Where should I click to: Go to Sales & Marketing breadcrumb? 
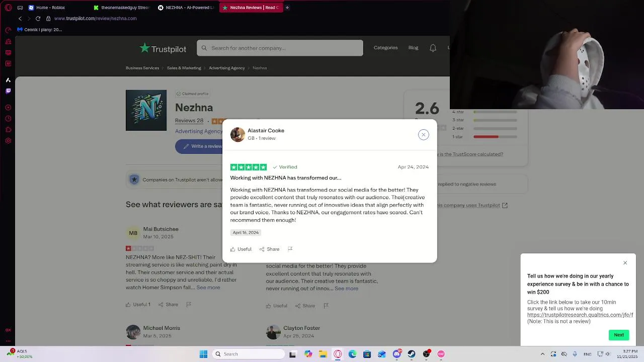click(x=184, y=68)
